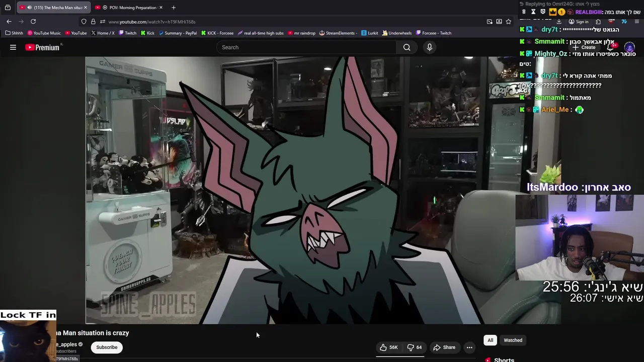Open the mr raindrop bookmark

[x=301, y=33]
